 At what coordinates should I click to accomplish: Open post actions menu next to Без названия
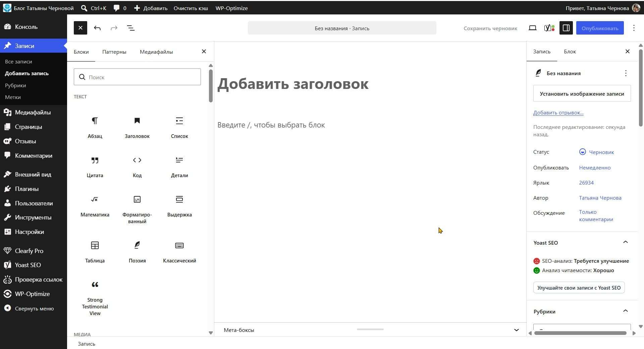point(626,73)
